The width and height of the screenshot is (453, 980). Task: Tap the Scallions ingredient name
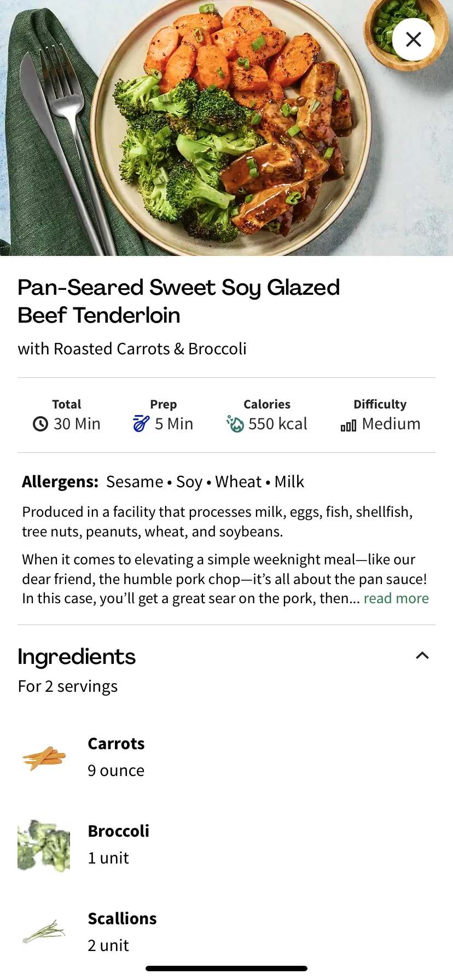(122, 919)
